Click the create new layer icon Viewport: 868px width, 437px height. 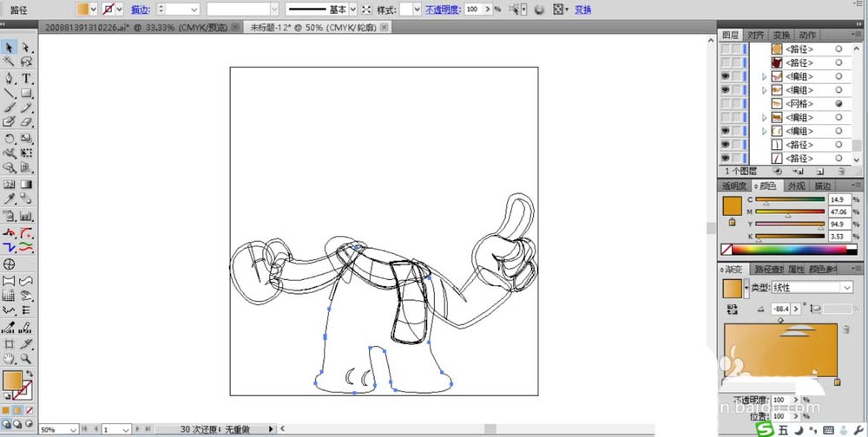(820, 172)
